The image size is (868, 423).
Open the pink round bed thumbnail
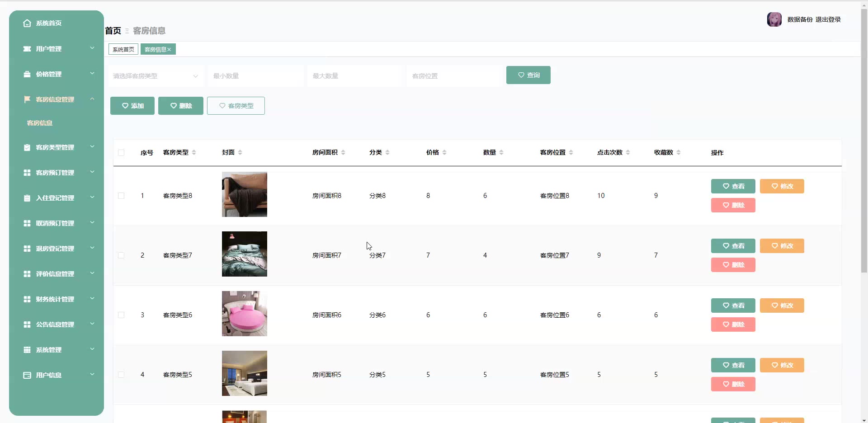tap(245, 314)
